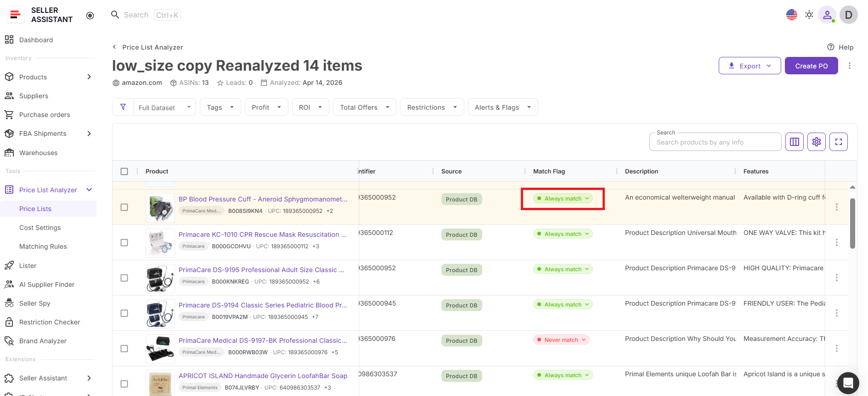Check the PrimaCare Medical DS-9197-BK row

[x=124, y=348]
